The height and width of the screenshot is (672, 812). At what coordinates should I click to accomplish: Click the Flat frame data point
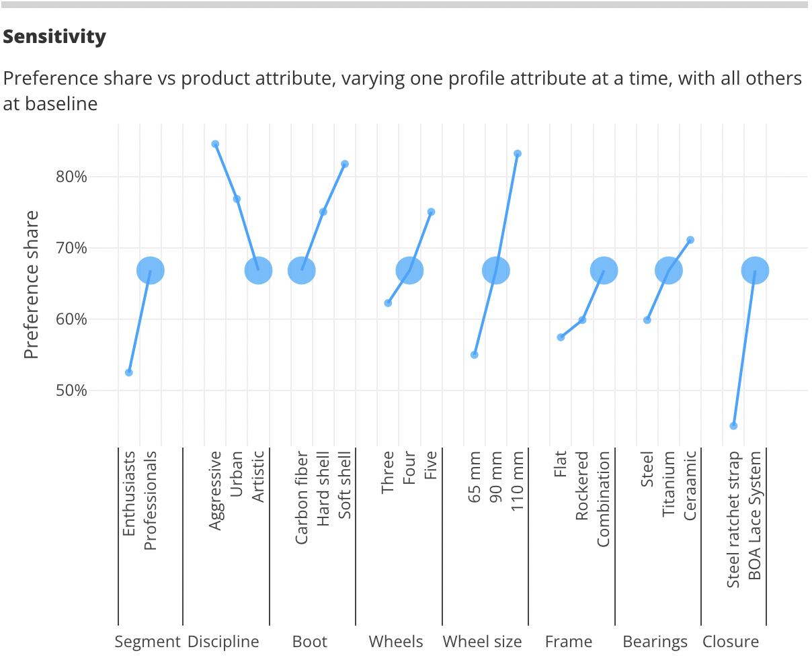[561, 337]
